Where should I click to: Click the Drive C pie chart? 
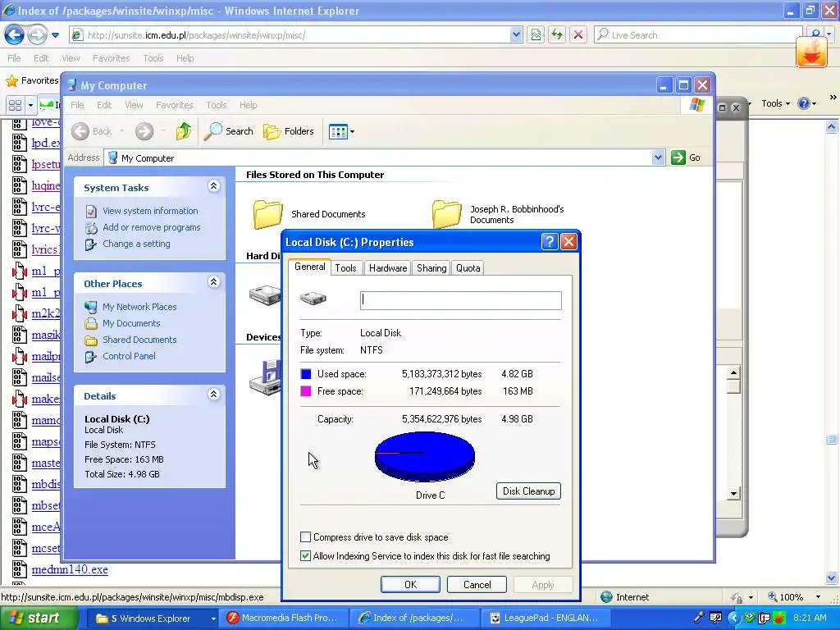tap(424, 456)
